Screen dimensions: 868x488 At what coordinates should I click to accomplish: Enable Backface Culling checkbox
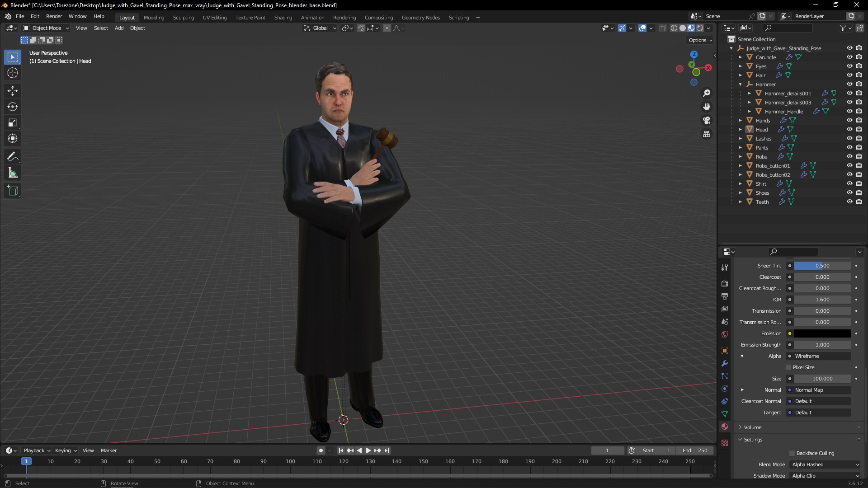(792, 453)
